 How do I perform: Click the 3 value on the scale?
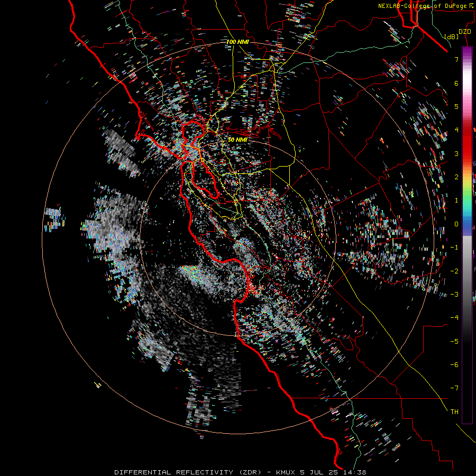point(456,153)
